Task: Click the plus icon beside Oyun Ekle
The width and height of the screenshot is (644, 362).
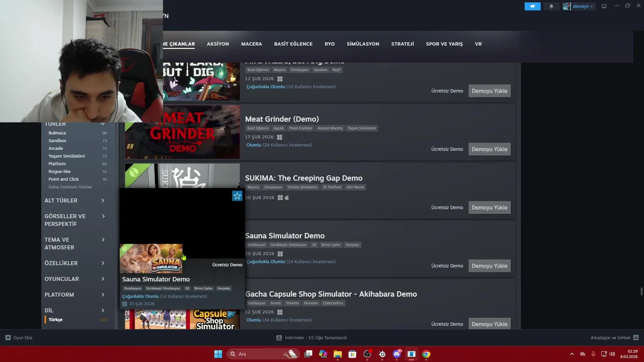Action: 8,338
